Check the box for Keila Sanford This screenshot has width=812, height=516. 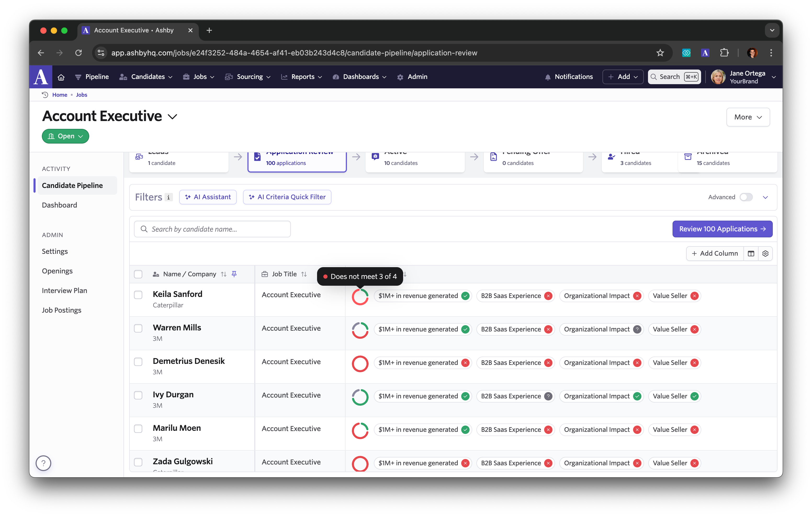pos(138,295)
